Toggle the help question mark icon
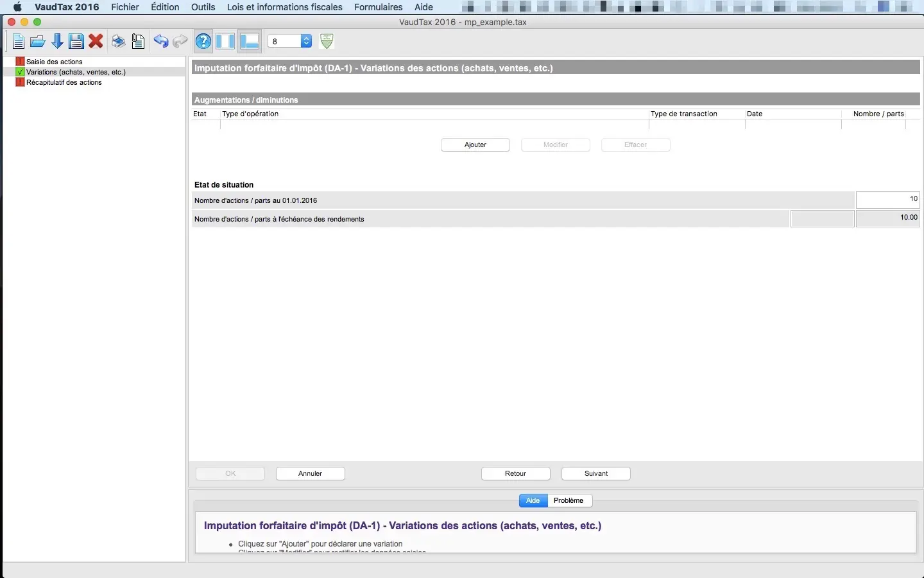Screen dimensions: 924x578 (x=203, y=42)
